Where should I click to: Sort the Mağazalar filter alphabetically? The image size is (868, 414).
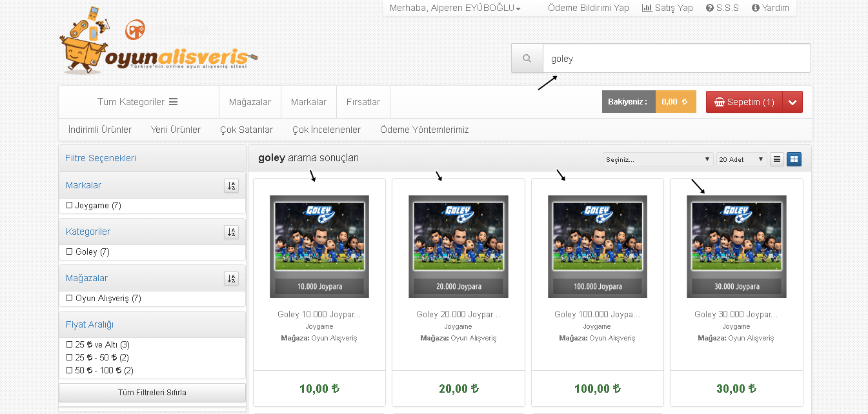[232, 279]
